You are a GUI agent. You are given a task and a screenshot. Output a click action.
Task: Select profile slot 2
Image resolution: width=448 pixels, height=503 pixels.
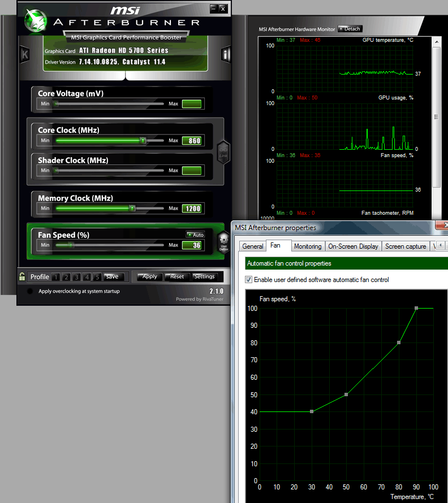click(66, 277)
